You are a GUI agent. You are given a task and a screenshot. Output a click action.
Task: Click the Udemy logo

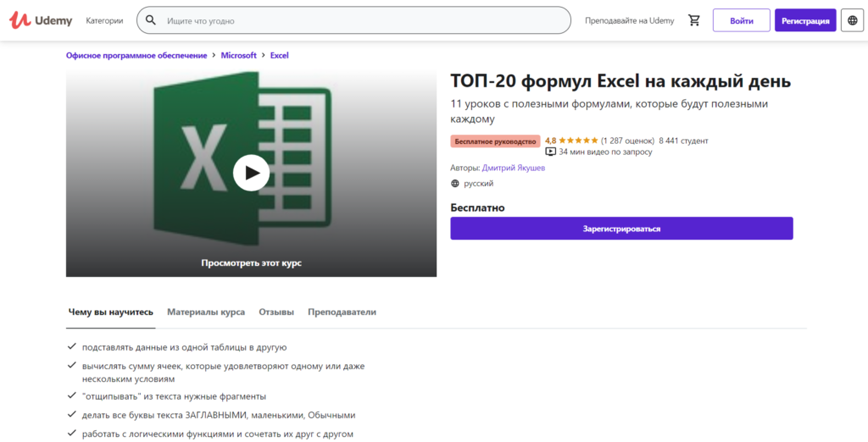pyautogui.click(x=41, y=20)
